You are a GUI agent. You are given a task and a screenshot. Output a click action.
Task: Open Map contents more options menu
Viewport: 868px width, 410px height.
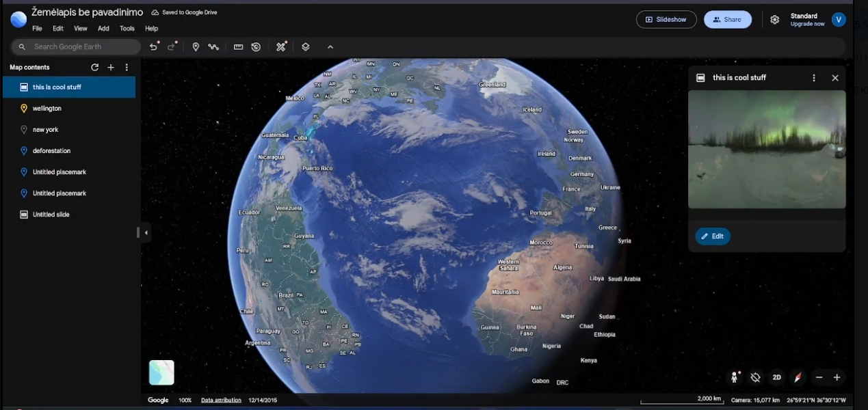click(127, 67)
